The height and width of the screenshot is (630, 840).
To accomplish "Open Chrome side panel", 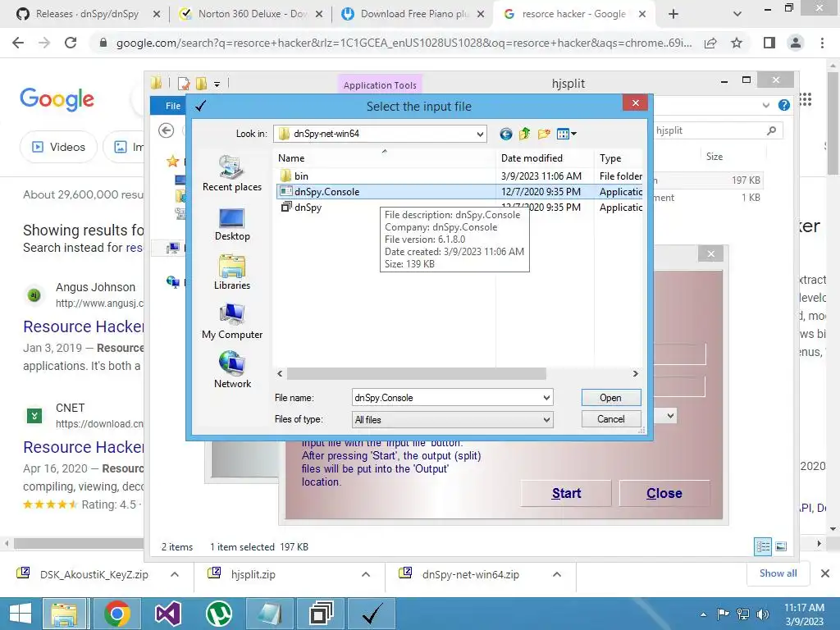I will (x=769, y=43).
